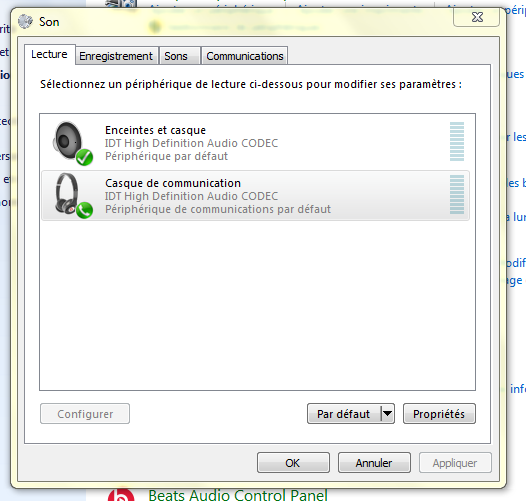Click the Configurer button
Screen dimensions: 526x501
click(85, 414)
